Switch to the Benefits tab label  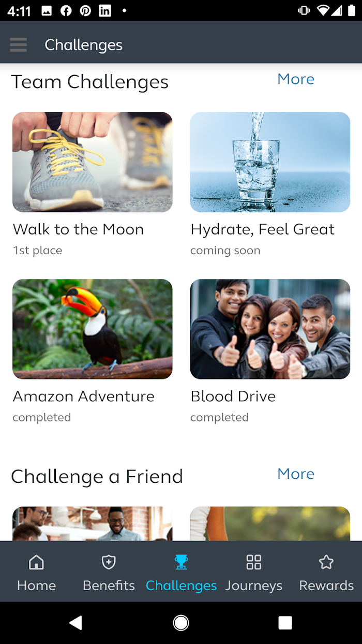(x=109, y=586)
